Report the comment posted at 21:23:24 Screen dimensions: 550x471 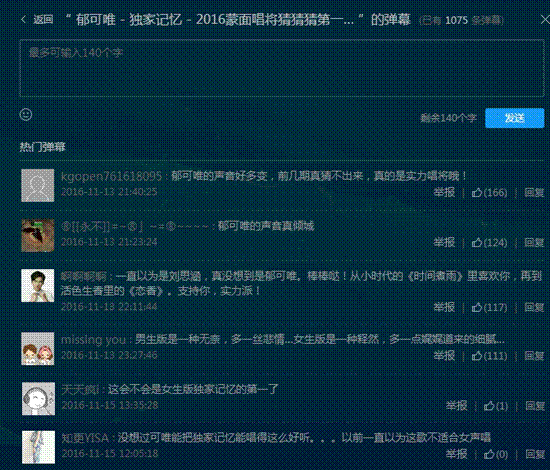[444, 243]
